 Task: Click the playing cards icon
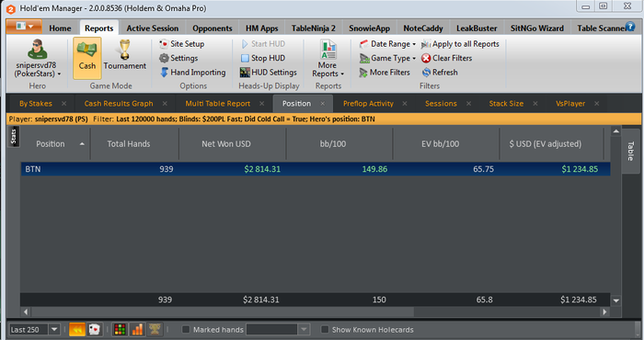(95, 329)
